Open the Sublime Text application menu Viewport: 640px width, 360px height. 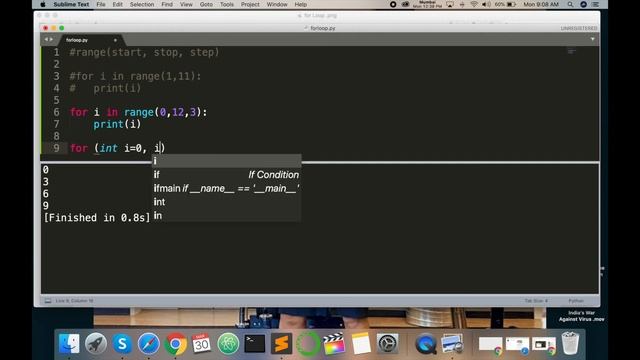click(x=71, y=4)
